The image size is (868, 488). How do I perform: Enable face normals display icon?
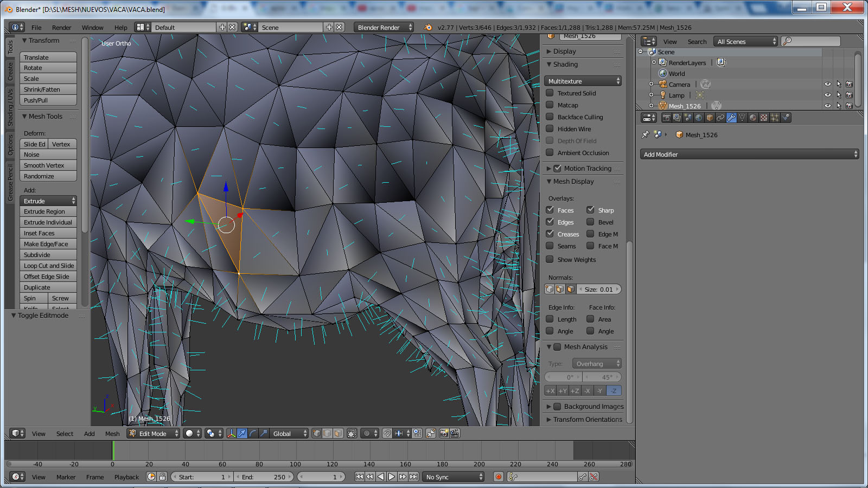(x=570, y=290)
